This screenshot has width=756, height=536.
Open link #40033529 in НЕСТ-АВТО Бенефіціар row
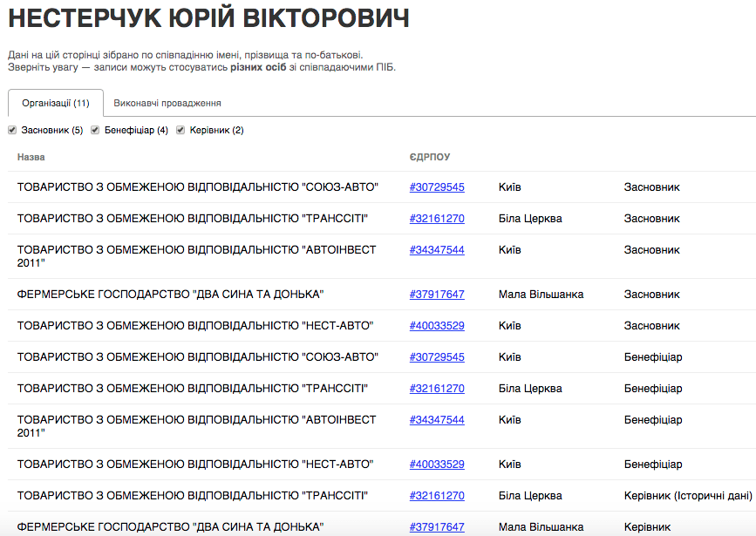click(437, 464)
